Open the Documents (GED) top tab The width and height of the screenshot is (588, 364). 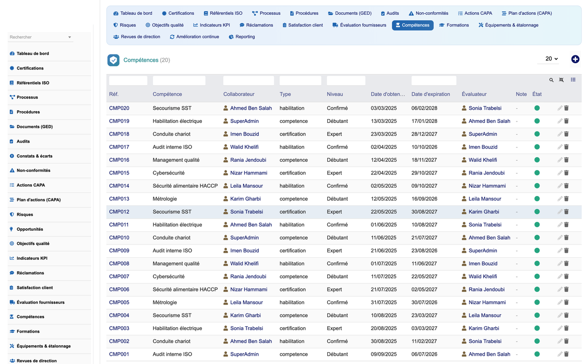tap(349, 13)
